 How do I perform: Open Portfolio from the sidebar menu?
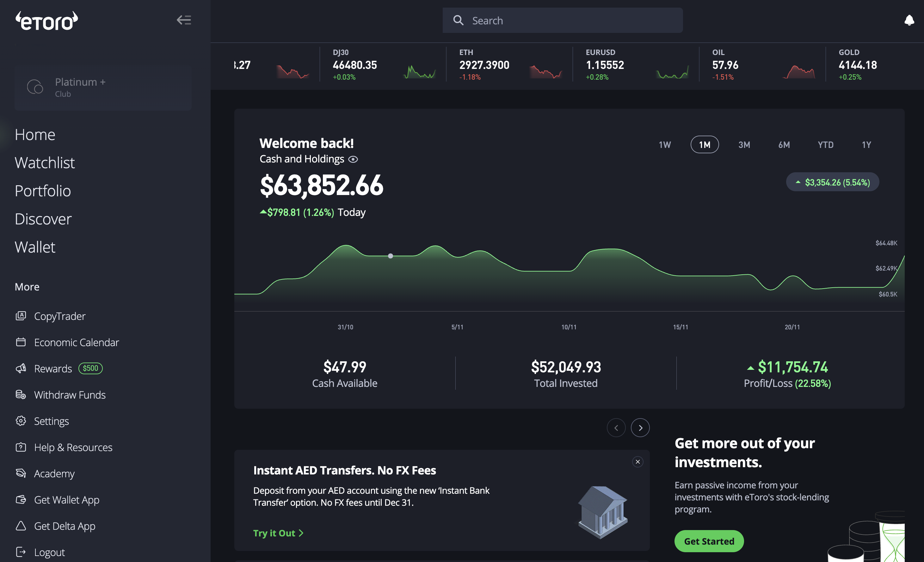(43, 191)
